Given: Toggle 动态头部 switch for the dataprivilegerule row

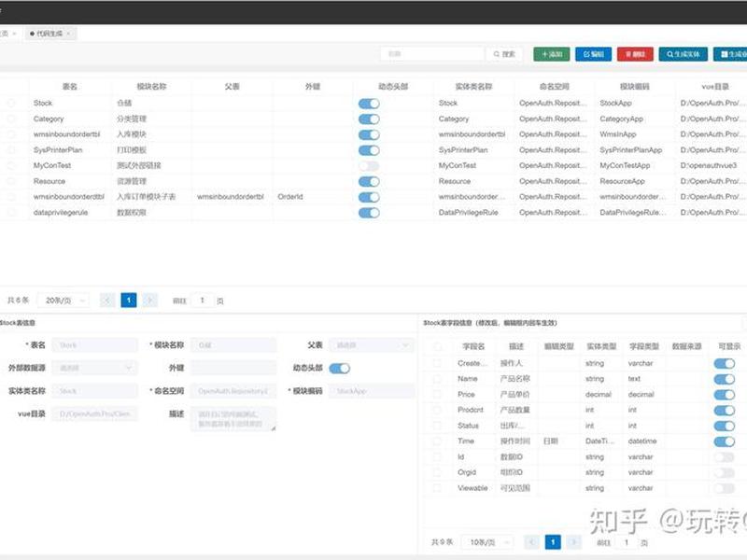Looking at the screenshot, I should click(369, 213).
